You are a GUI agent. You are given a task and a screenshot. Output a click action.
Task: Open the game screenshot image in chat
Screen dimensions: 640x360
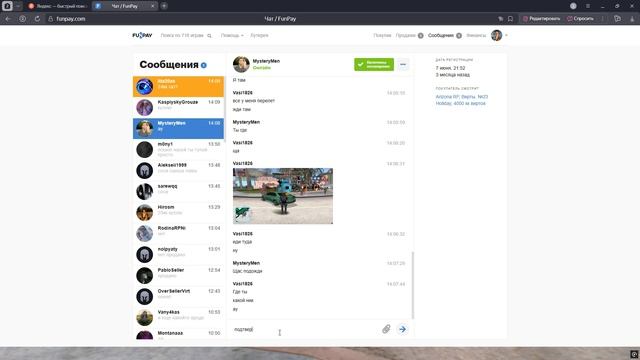[283, 196]
